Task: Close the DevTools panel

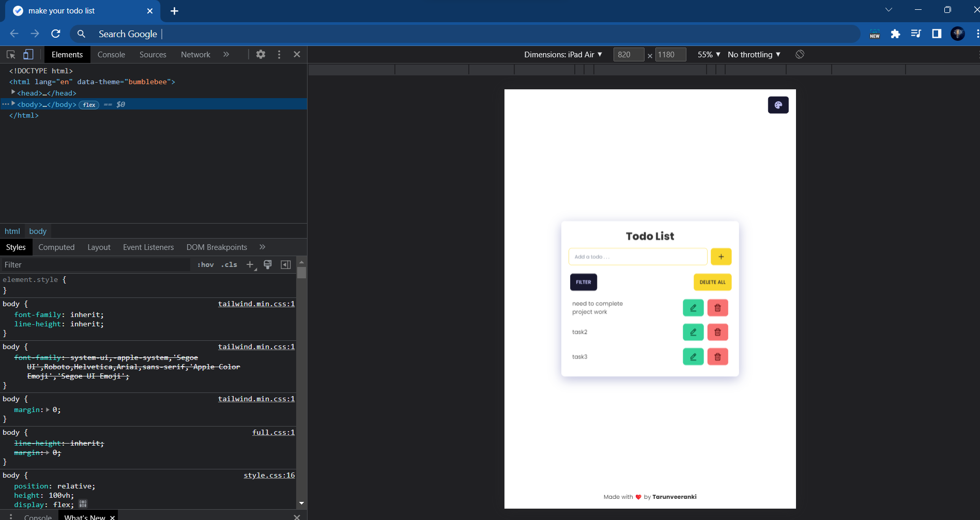Action: pos(297,54)
